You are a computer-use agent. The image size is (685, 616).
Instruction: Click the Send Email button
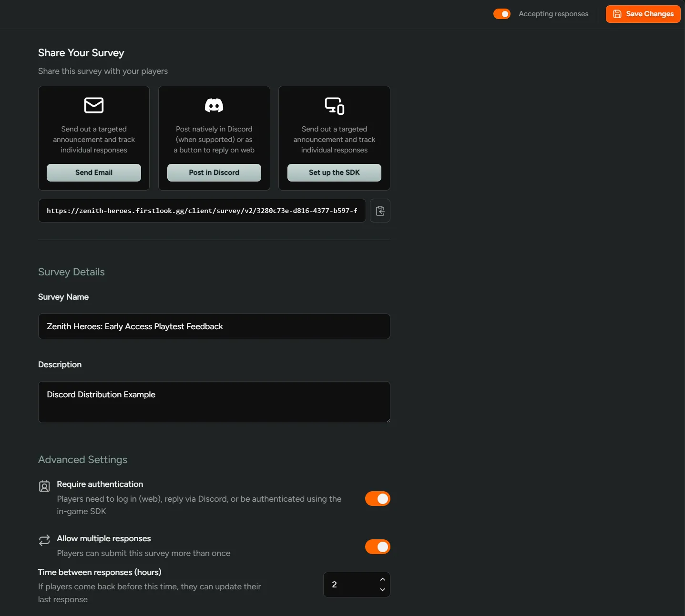(x=93, y=172)
